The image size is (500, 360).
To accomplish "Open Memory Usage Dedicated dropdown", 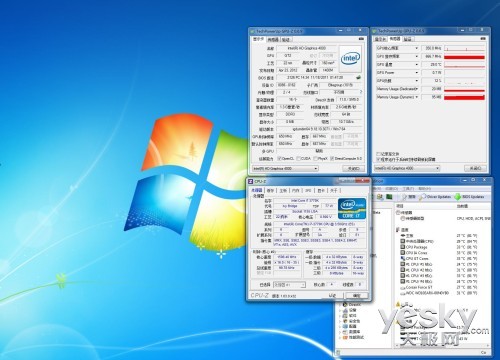I will (417, 89).
